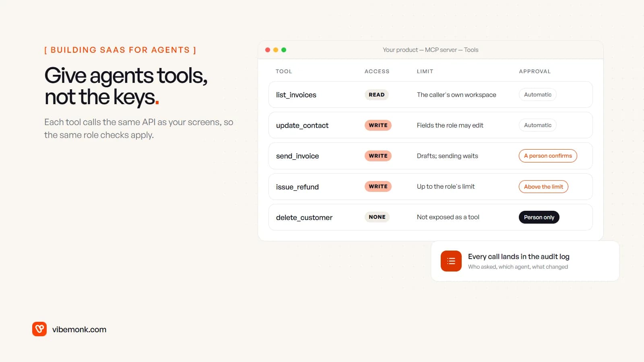Viewport: 644px width, 362px height.
Task: Select the WRITE badge in update_contact row
Action: 378,125
